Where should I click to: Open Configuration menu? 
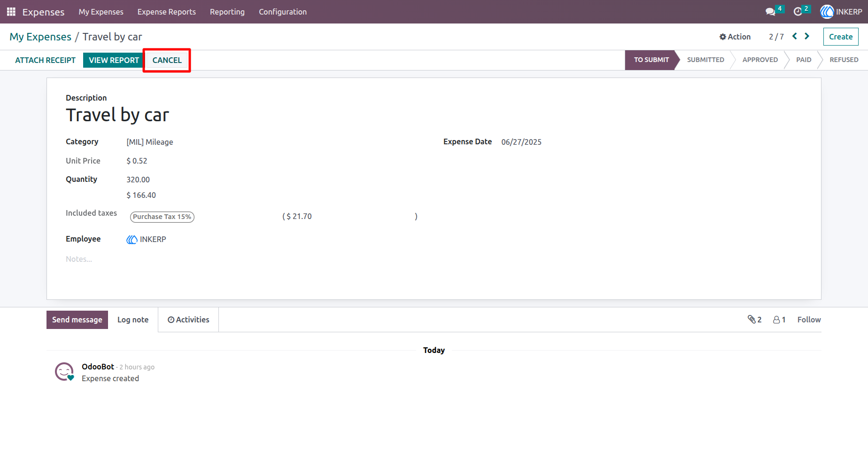click(283, 12)
